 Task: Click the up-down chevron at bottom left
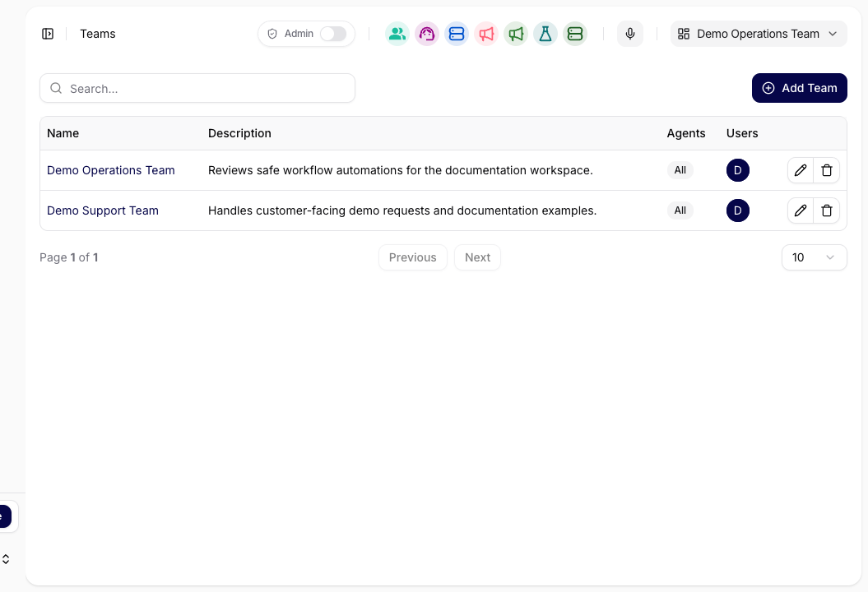6,559
